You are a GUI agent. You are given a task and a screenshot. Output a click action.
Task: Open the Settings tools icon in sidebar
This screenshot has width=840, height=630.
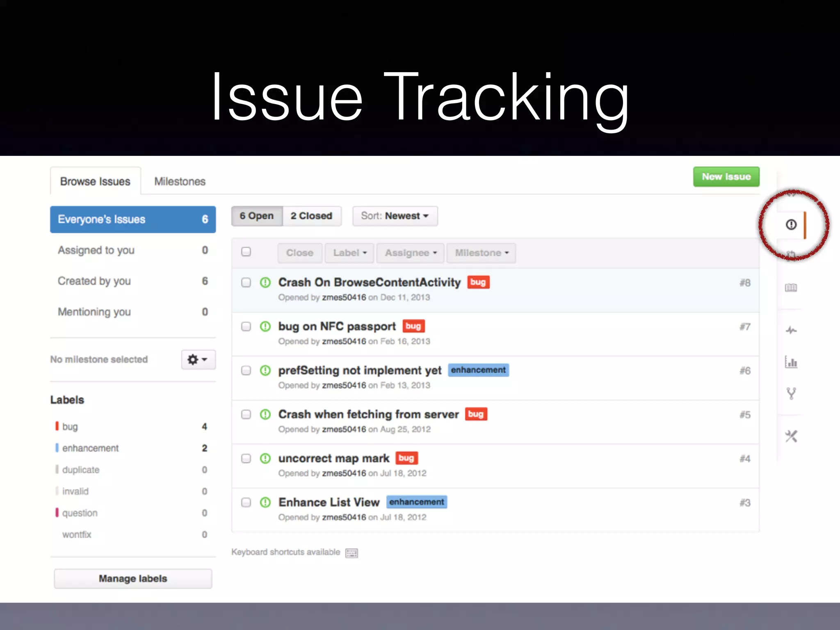pos(791,436)
